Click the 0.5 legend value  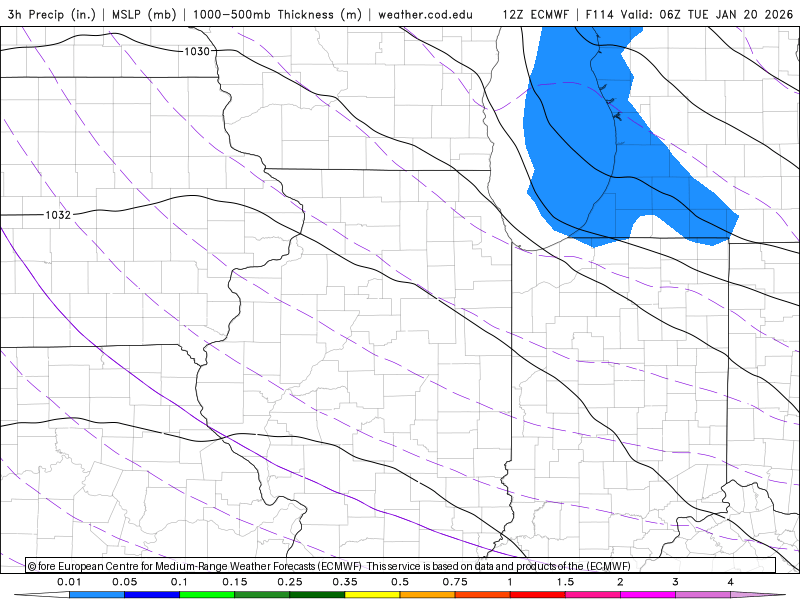(x=400, y=582)
